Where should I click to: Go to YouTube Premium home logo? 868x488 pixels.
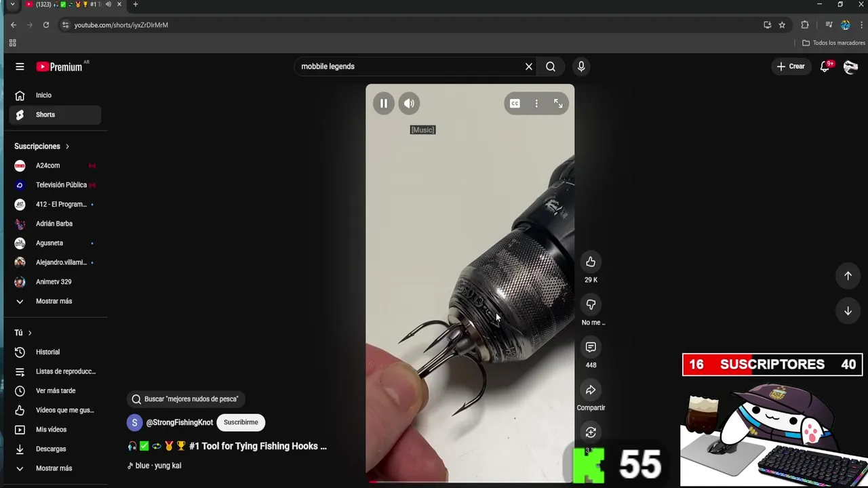(59, 66)
